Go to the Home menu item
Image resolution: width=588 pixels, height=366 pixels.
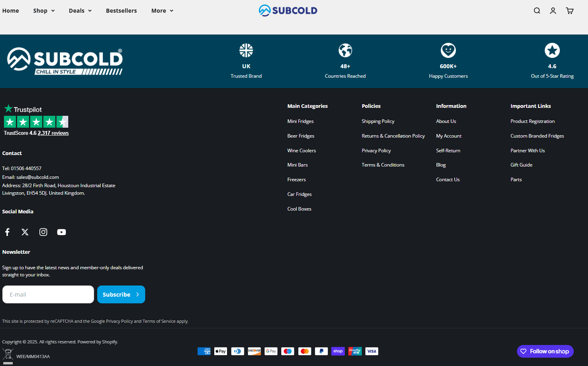click(x=11, y=11)
